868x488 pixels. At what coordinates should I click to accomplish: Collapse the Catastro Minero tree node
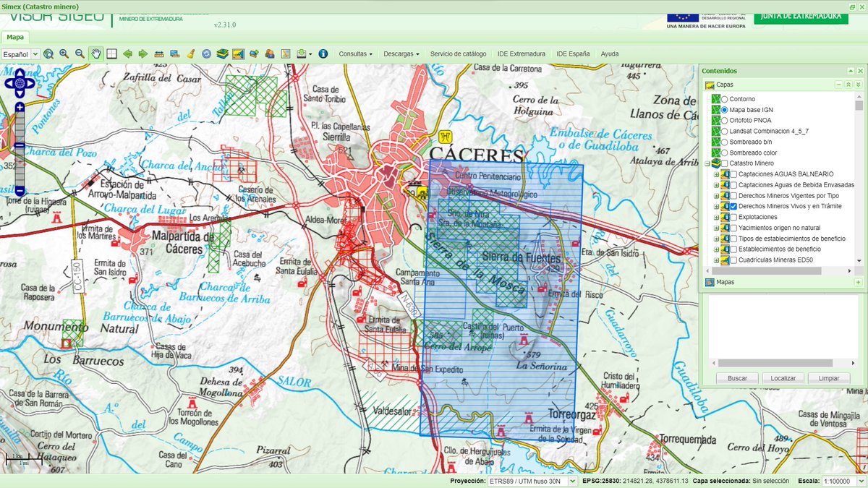(x=707, y=163)
